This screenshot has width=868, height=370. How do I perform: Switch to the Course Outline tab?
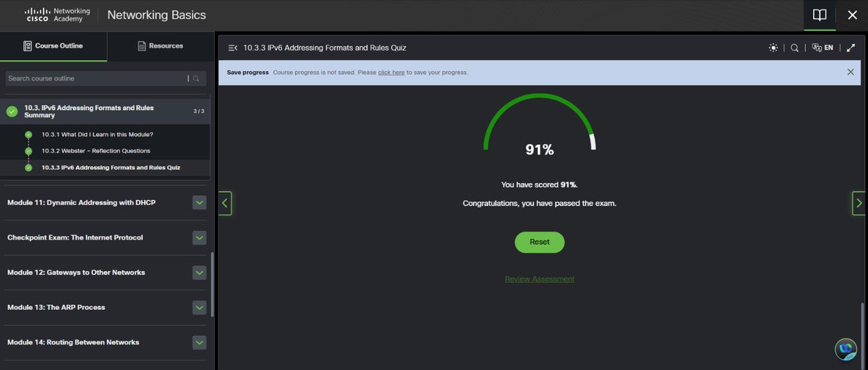click(x=54, y=46)
